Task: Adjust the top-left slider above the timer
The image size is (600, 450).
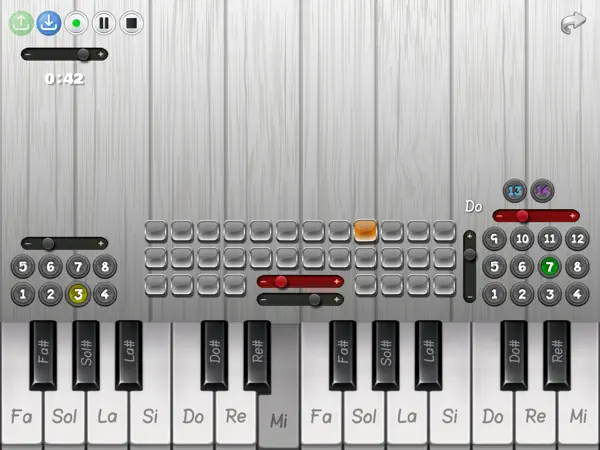Action: click(64, 54)
